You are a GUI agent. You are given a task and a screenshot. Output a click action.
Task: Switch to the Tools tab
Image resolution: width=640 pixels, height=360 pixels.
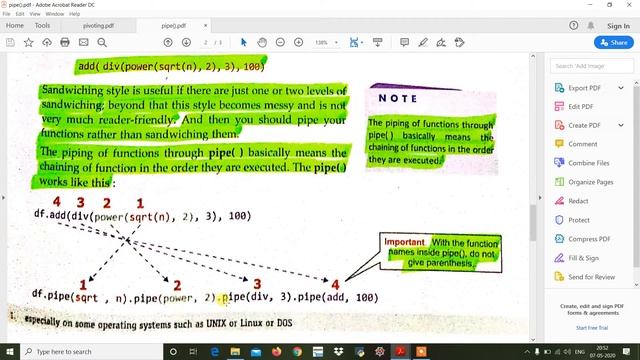[x=42, y=25]
